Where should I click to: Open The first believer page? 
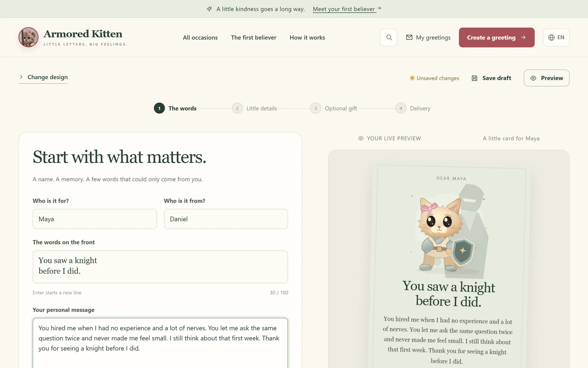(x=254, y=38)
